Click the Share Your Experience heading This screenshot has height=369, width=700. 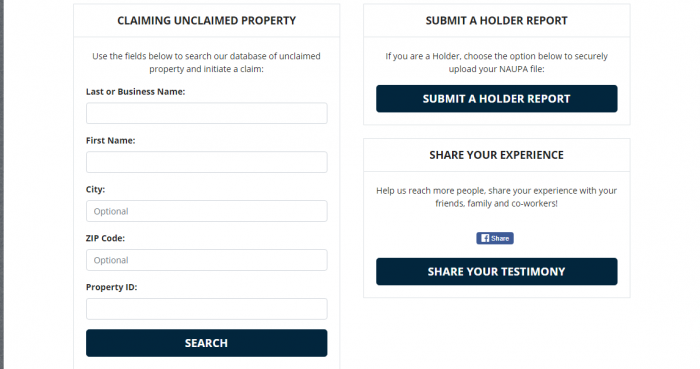(x=496, y=155)
